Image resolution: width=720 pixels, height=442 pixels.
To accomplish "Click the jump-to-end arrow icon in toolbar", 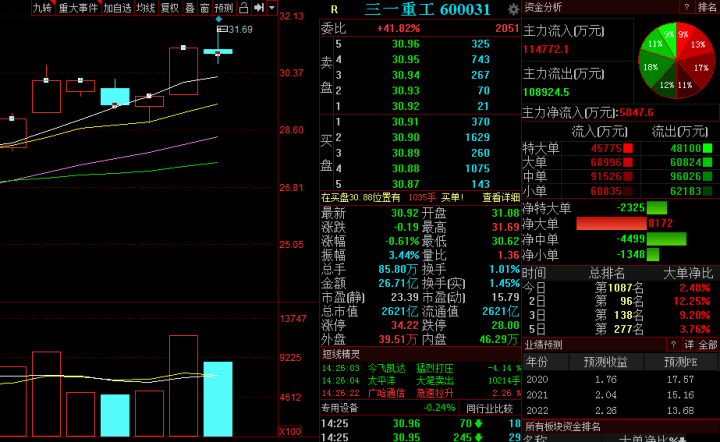I will 257,8.
